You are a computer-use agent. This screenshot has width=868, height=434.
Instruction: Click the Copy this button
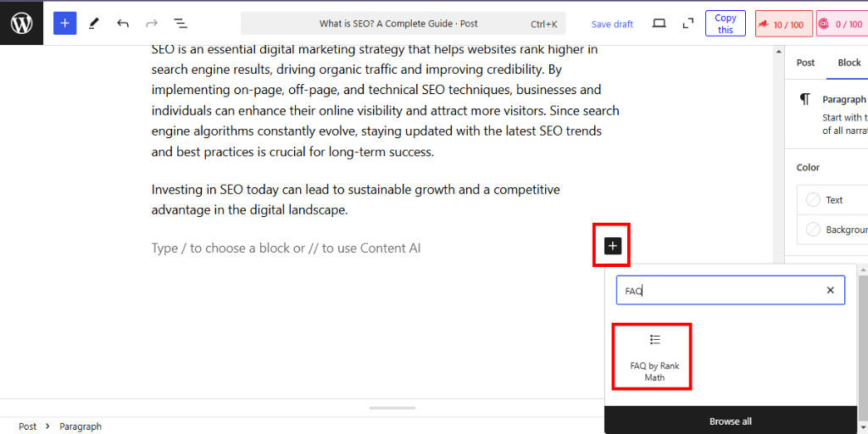[x=726, y=24]
